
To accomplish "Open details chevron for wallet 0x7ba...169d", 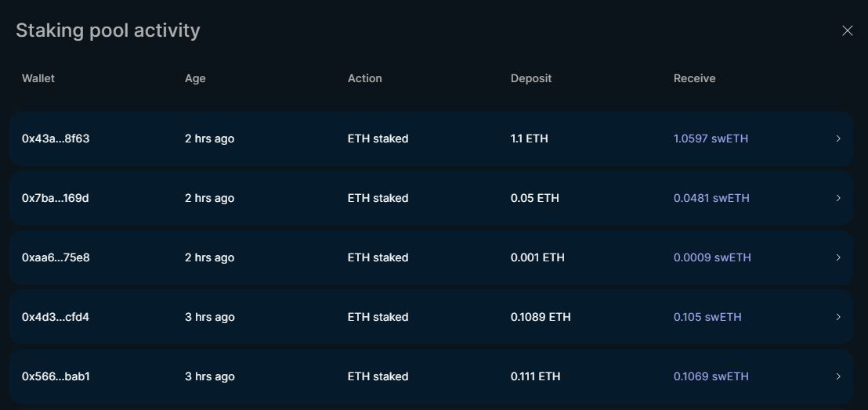I will coord(838,198).
